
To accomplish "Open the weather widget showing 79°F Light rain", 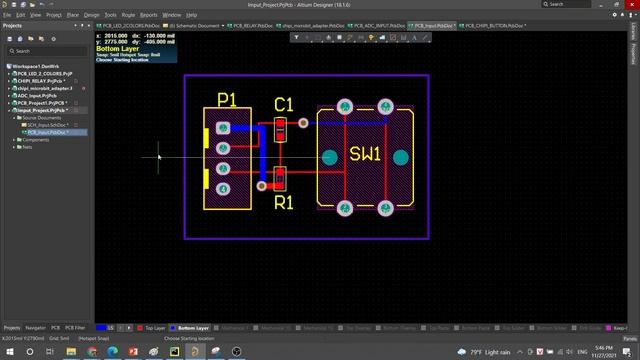I will [484, 352].
